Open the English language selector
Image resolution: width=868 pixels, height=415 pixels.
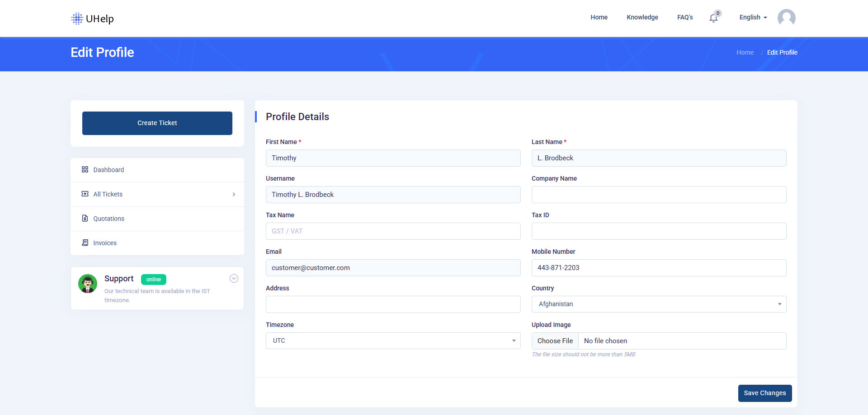pos(753,18)
